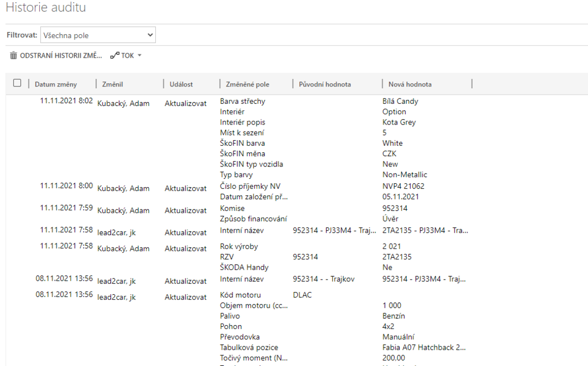The width and height of the screenshot is (588, 366).
Task: Select the audit row dated 11.11.2021 8:00
Action: 66,186
